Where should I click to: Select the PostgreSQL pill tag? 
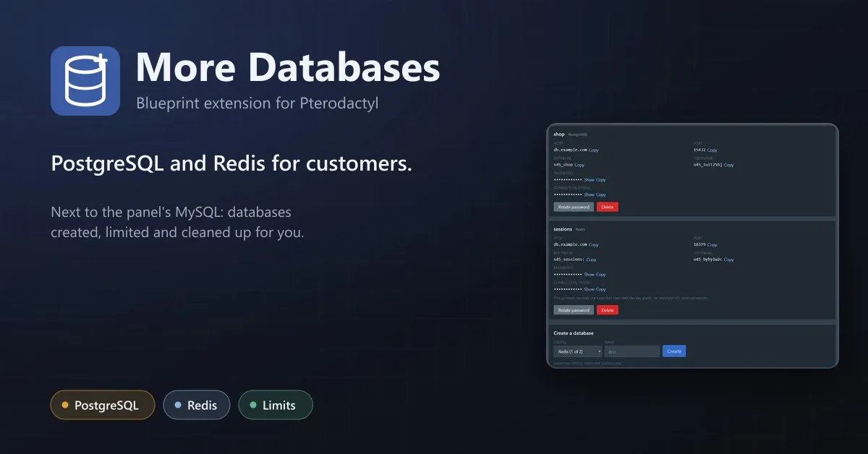coord(103,405)
